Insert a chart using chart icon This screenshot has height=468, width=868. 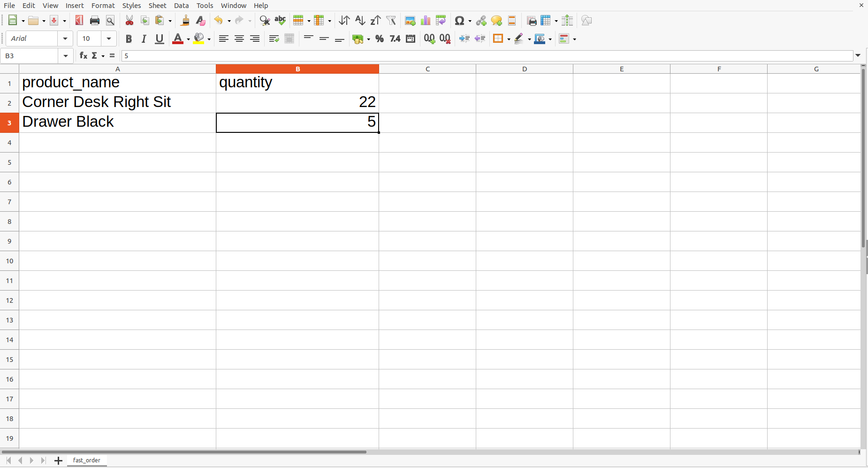tap(426, 20)
